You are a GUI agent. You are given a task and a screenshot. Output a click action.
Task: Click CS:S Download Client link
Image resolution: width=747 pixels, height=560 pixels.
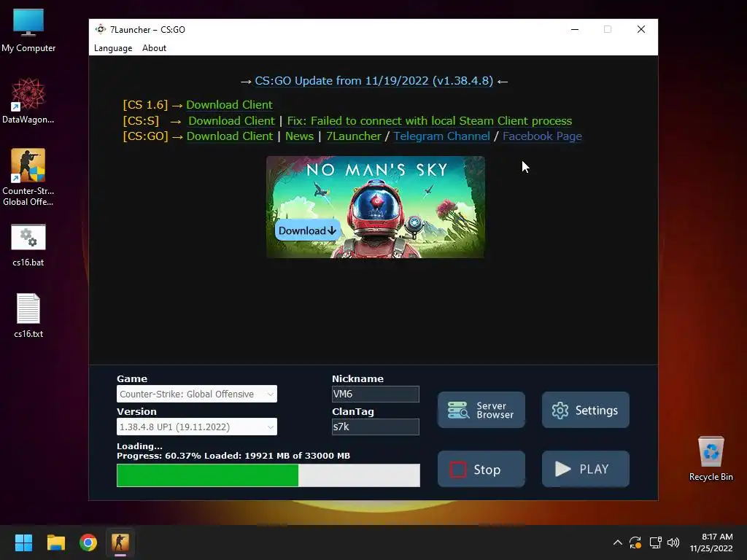point(231,121)
